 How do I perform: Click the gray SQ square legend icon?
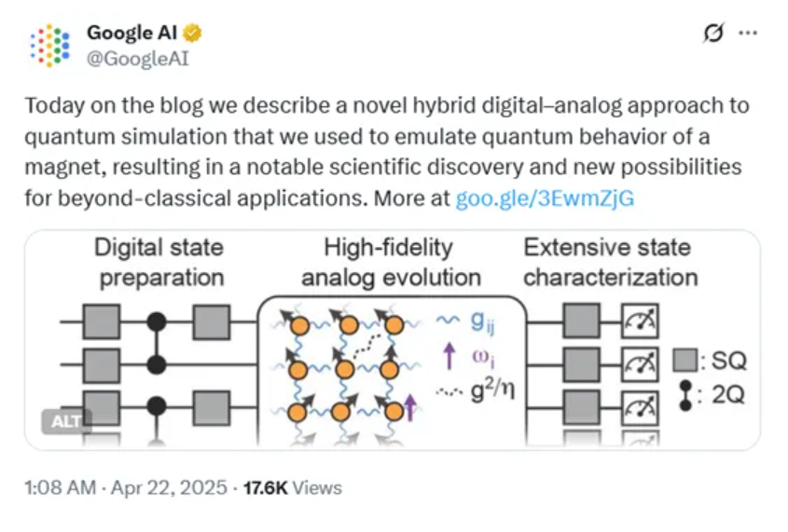(x=685, y=360)
